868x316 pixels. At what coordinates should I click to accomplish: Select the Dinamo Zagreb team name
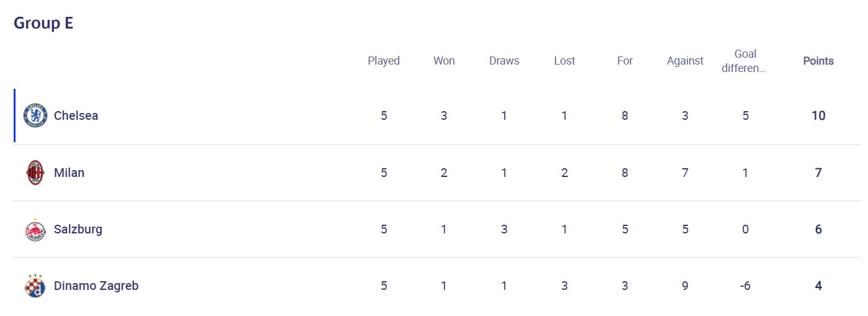point(96,286)
